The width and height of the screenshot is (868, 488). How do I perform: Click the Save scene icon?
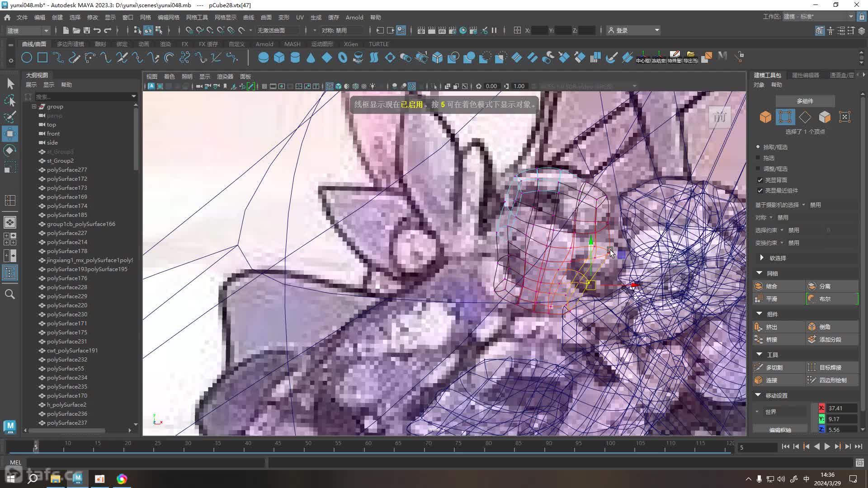point(86,30)
